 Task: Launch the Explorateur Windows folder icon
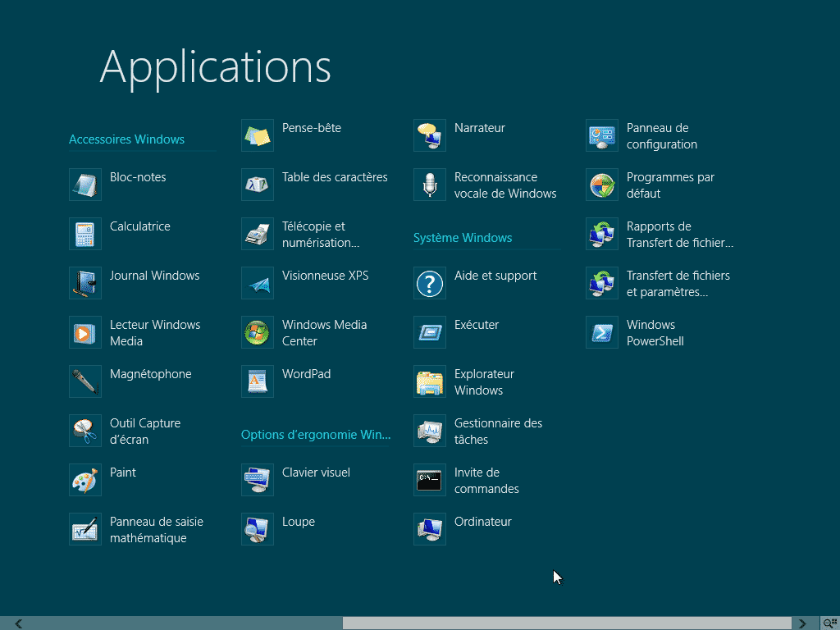pos(430,382)
